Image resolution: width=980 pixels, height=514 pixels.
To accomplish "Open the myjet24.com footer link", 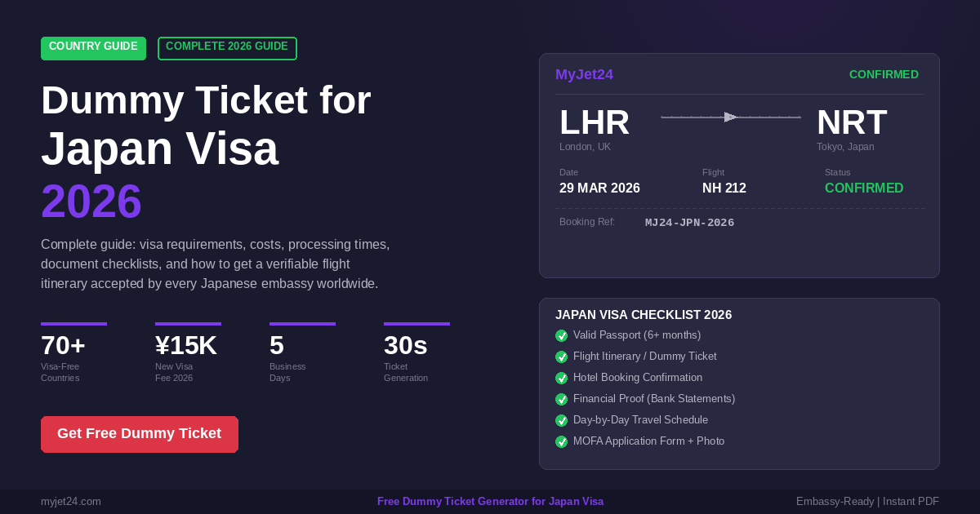I will 71,501.
